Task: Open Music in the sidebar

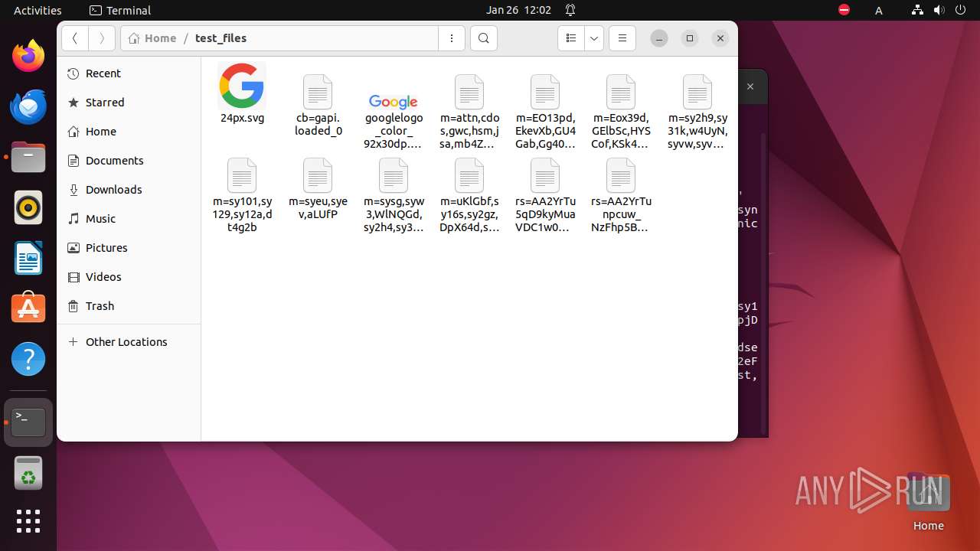Action: point(129,219)
